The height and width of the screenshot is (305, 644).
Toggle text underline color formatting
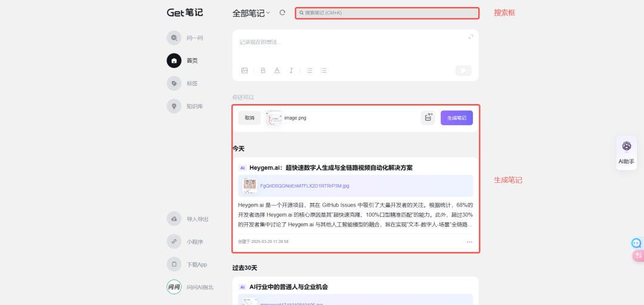tap(277, 71)
